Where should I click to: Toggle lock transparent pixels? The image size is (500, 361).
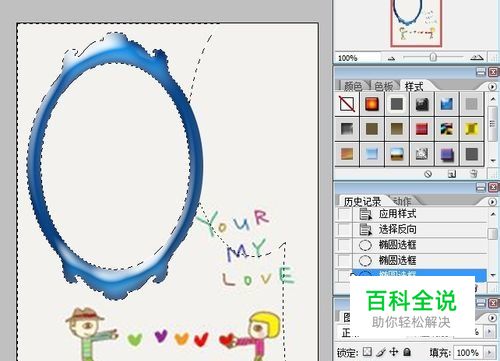pyautogui.click(x=367, y=352)
